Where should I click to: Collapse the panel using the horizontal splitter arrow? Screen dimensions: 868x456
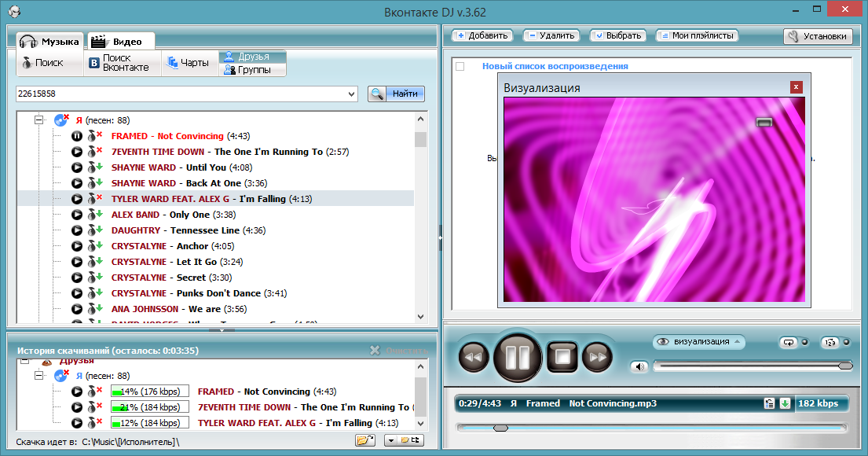click(x=222, y=330)
